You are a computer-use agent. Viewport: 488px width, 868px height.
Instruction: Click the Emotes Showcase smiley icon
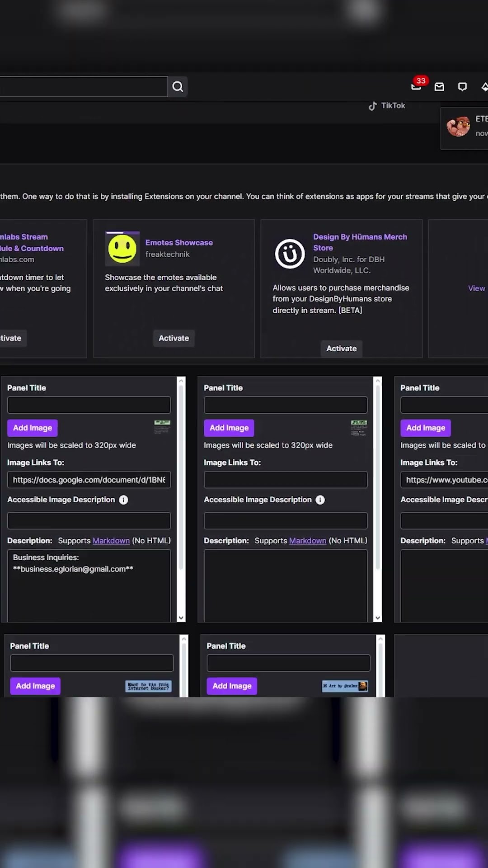pos(122,248)
